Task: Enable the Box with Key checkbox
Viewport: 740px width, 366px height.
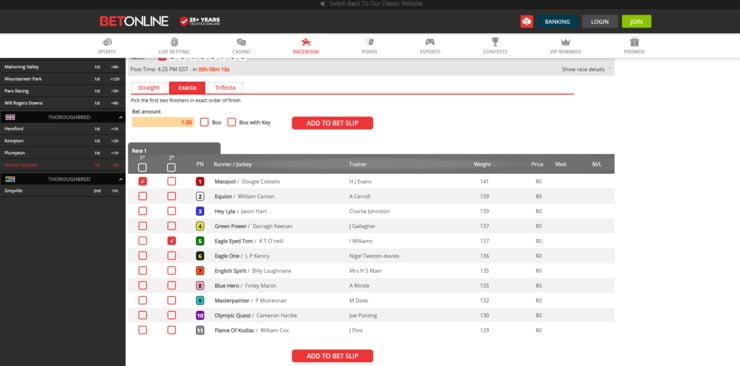Action: tap(231, 122)
